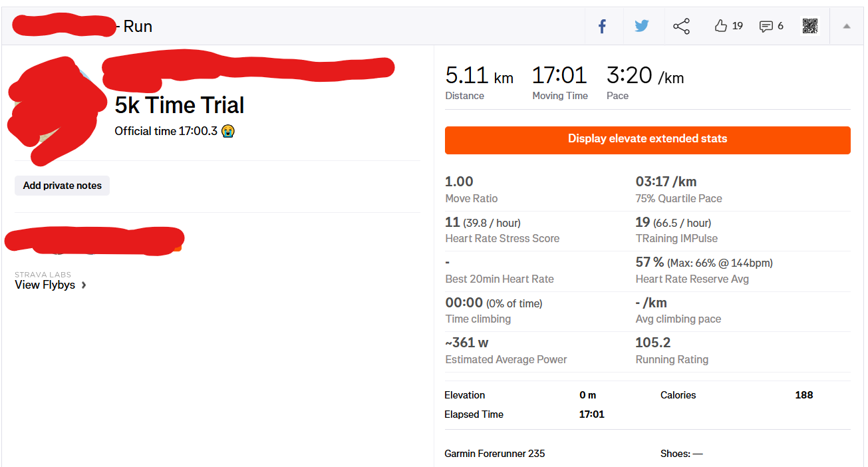868x467 pixels.
Task: Share activity via Twitter bird icon
Action: point(641,27)
